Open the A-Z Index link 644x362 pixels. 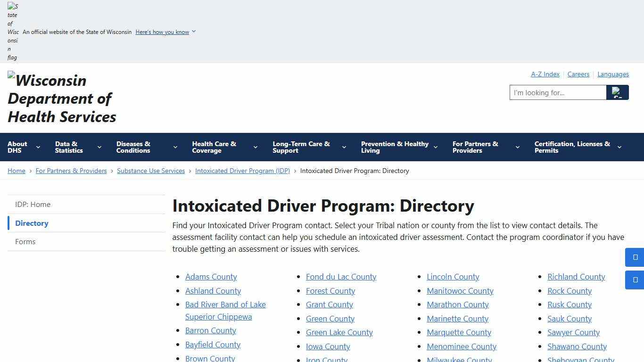click(x=545, y=74)
